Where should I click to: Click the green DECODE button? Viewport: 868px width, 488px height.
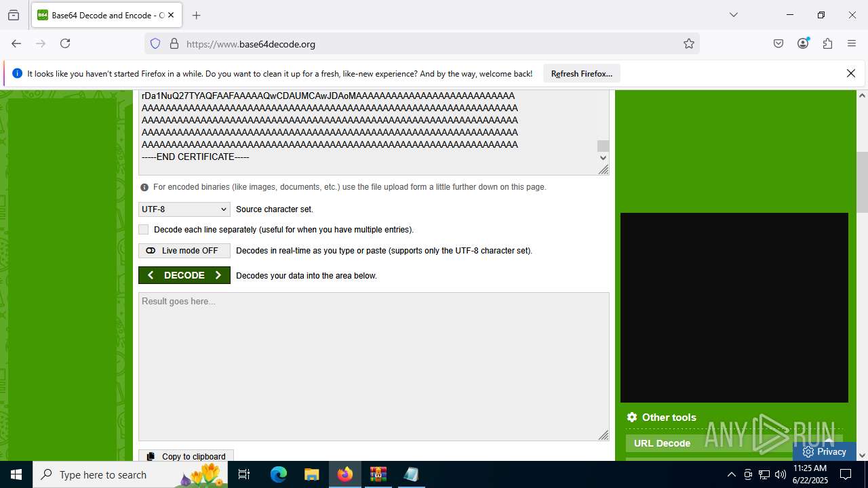[x=184, y=275]
